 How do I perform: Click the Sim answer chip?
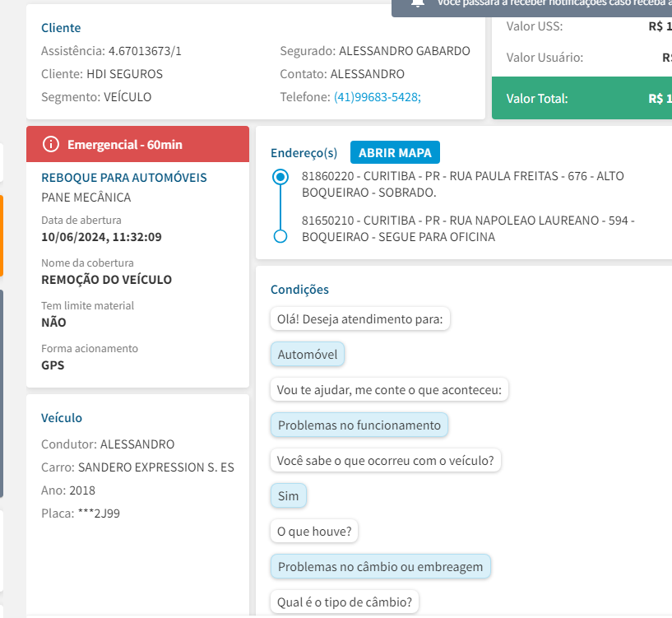(x=288, y=496)
